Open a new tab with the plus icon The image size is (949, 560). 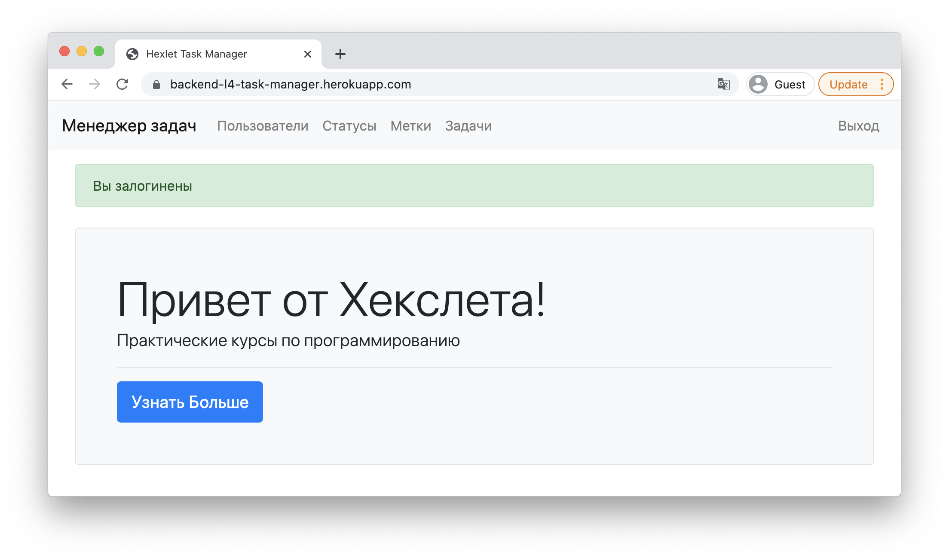point(340,54)
